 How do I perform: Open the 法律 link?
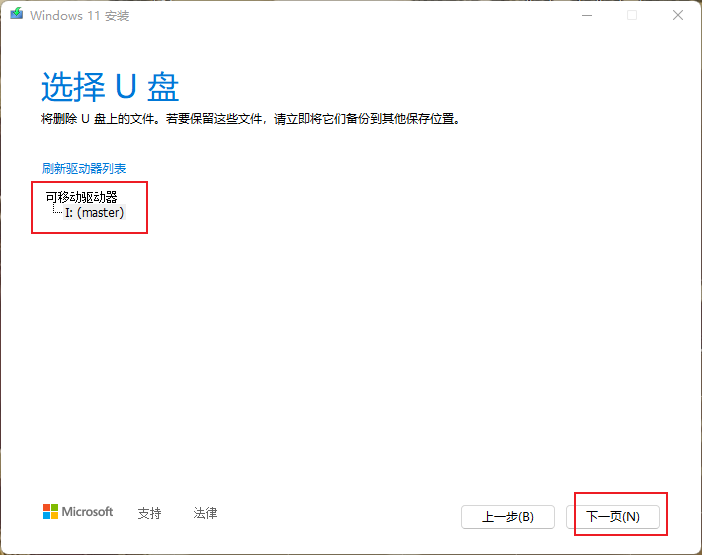click(x=205, y=513)
